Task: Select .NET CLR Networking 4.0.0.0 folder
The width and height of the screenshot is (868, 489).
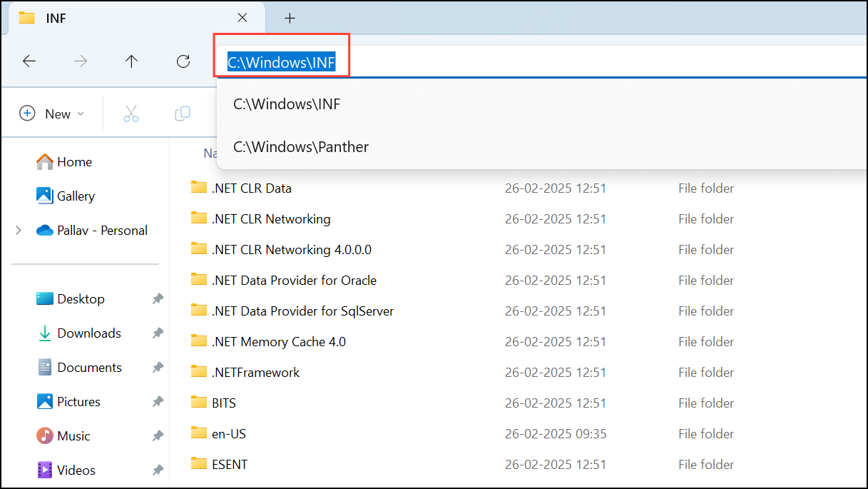Action: coord(292,250)
